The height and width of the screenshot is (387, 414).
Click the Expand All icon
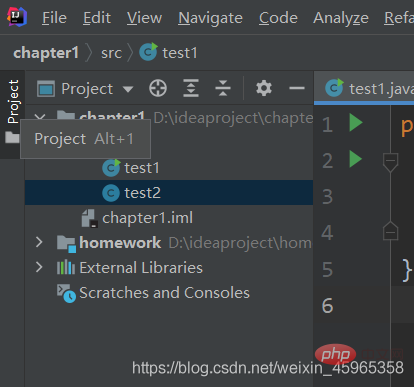[191, 88]
